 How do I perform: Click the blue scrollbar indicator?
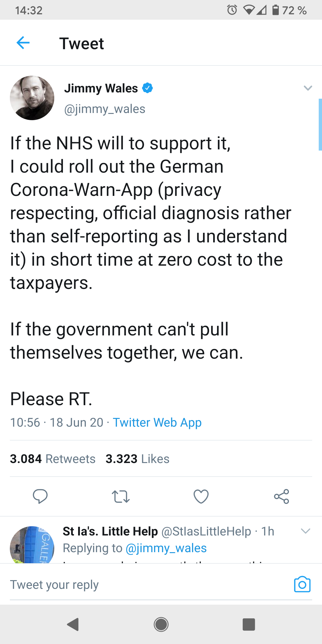pyautogui.click(x=320, y=125)
